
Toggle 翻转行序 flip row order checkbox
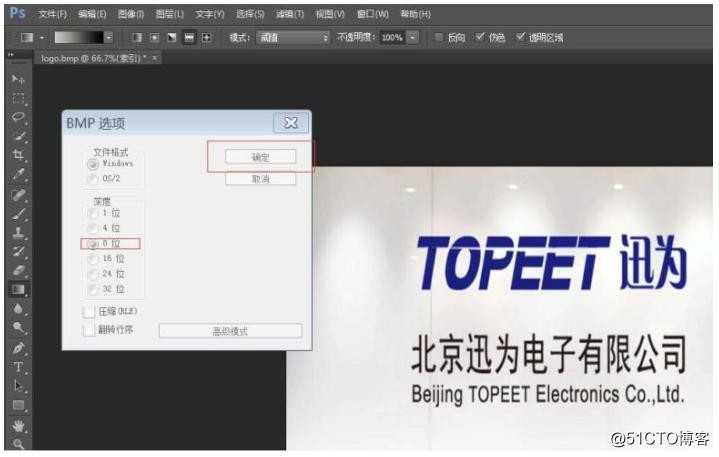tap(88, 330)
